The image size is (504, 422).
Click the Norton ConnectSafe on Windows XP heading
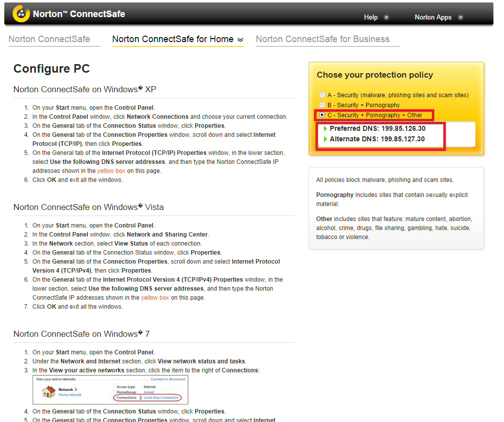tap(85, 89)
